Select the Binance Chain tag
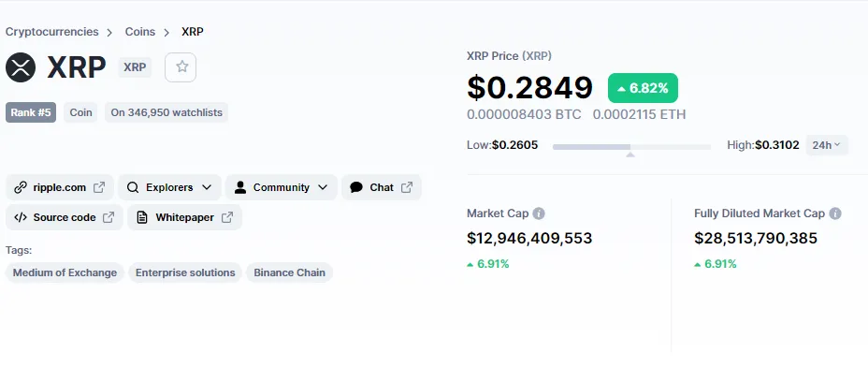 290,272
